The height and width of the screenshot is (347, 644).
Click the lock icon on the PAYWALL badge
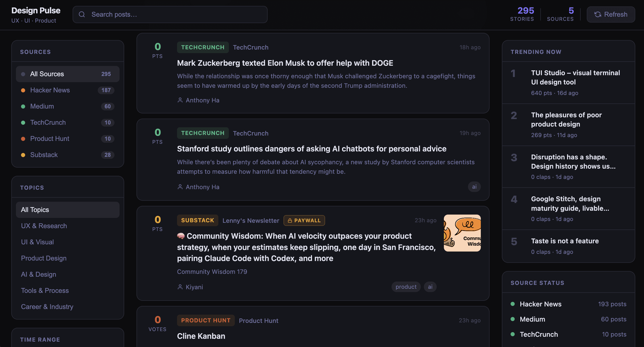pyautogui.click(x=290, y=220)
